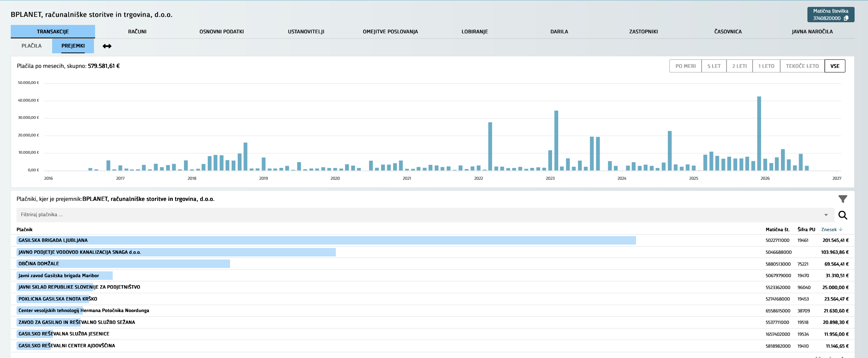Sort by Znesek column arrow
Image resolution: width=868 pixels, height=358 pixels.
click(841, 230)
